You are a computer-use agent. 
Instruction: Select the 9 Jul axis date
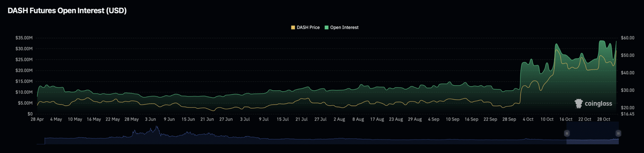(x=264, y=119)
